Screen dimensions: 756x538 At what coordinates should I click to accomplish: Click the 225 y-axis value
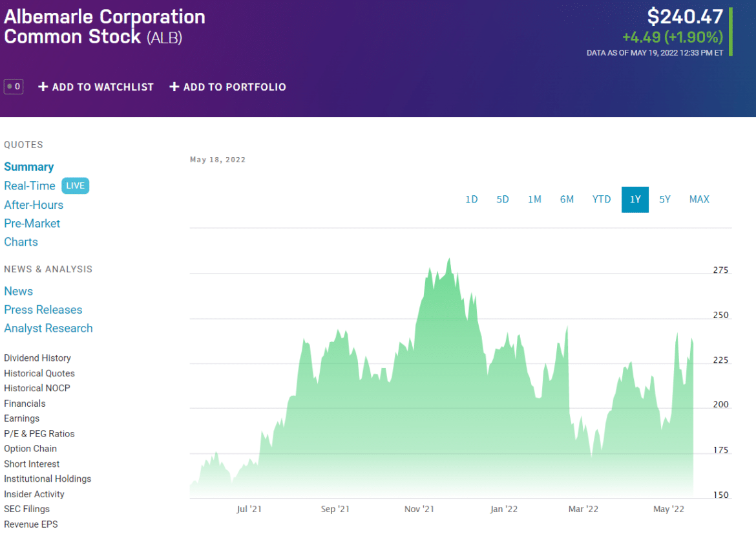click(x=721, y=360)
